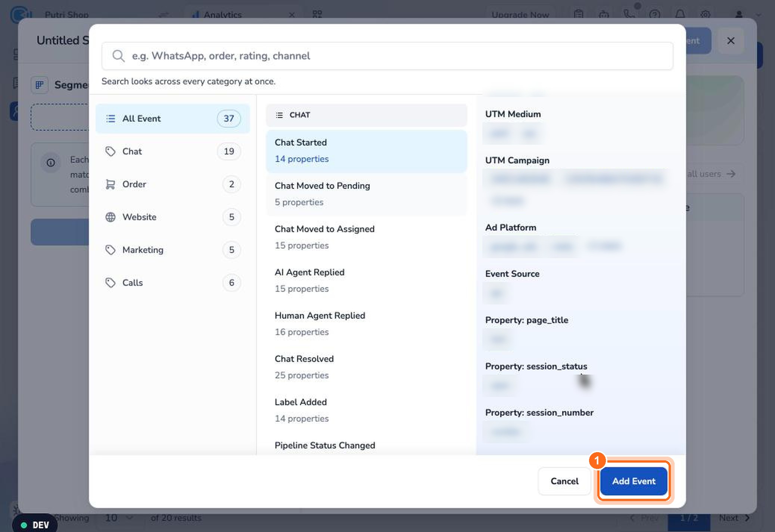Expand the profile dropdown chevron
The image size is (775, 532).
click(x=758, y=15)
